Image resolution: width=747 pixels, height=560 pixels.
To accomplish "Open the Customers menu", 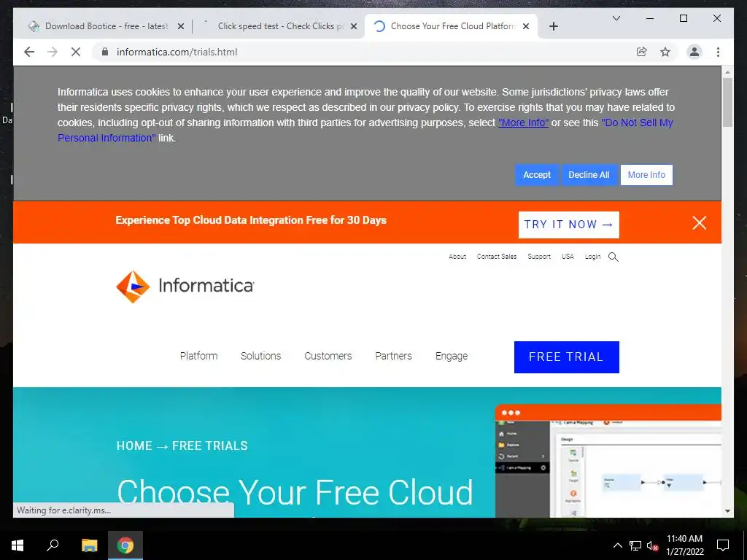I will click(x=328, y=356).
